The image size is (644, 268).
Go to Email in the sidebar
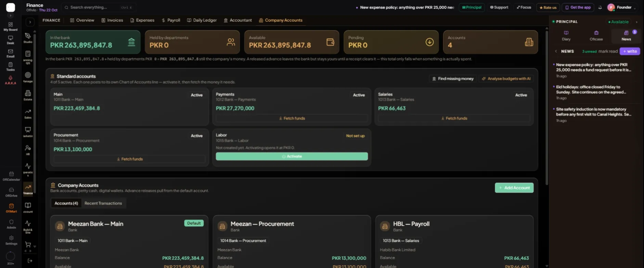point(11,53)
